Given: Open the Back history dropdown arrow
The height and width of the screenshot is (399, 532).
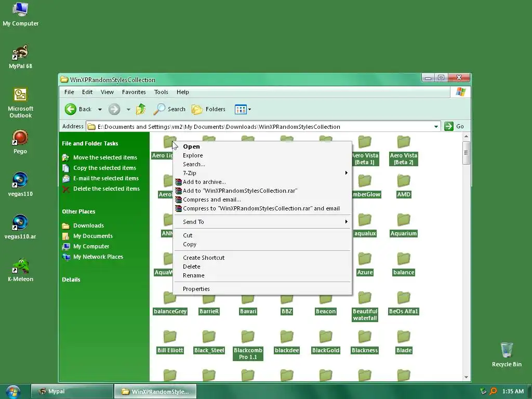Looking at the screenshot, I should 100,110.
